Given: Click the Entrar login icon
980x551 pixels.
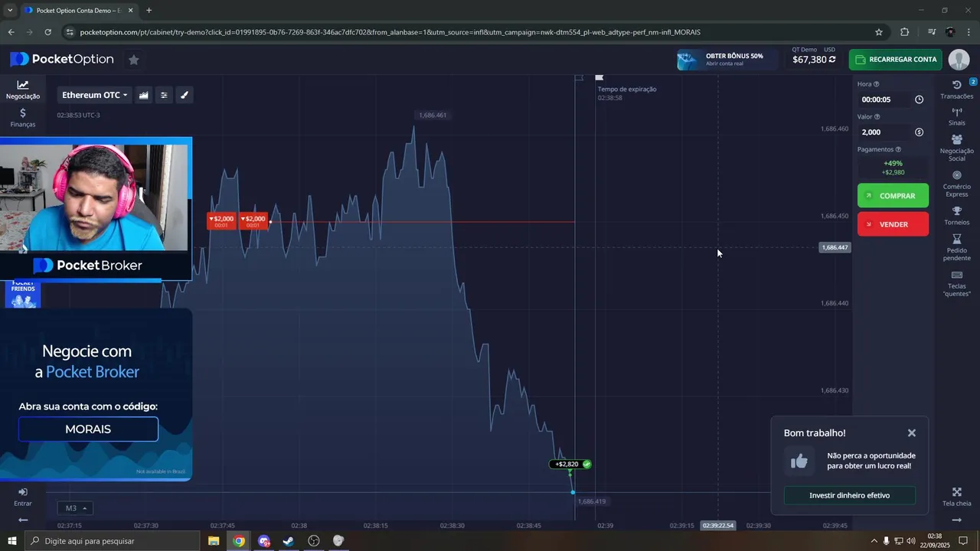Looking at the screenshot, I should pyautogui.click(x=23, y=497).
